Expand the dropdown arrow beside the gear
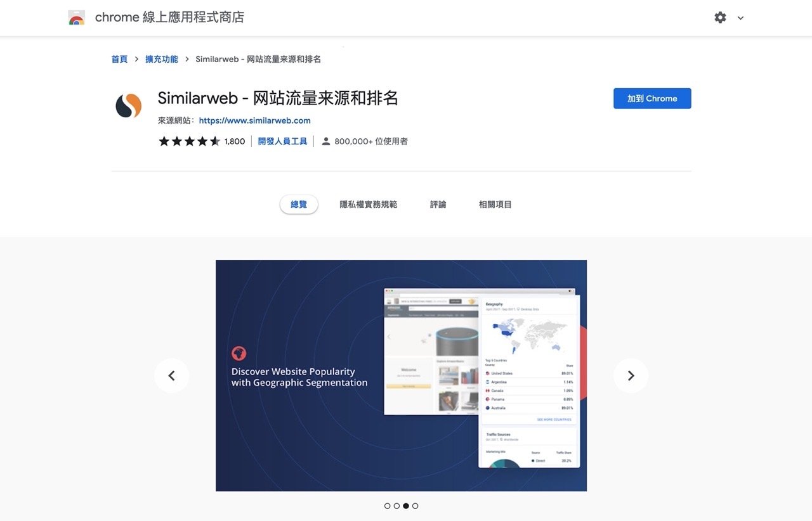This screenshot has height=521, width=812. [x=740, y=18]
